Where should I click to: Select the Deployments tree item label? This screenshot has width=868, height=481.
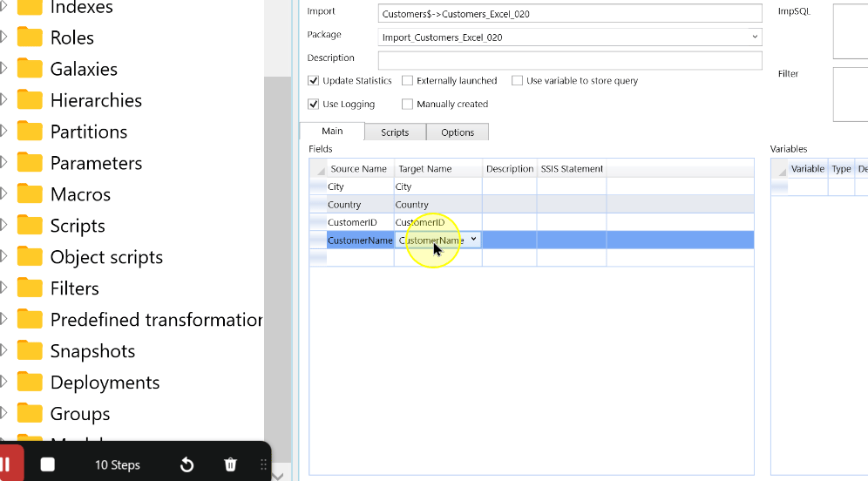coord(105,383)
